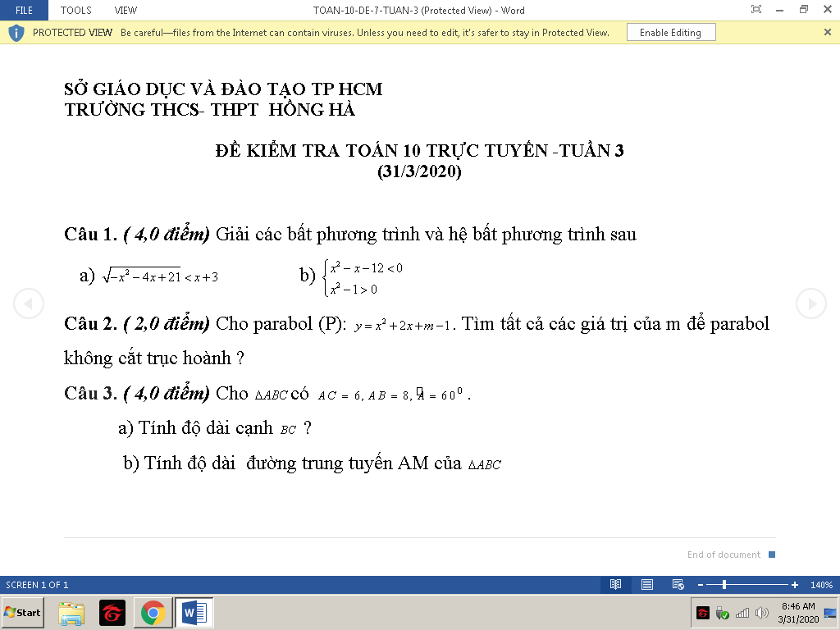The height and width of the screenshot is (630, 840).
Task: Open network signal tray icon
Action: point(742,612)
